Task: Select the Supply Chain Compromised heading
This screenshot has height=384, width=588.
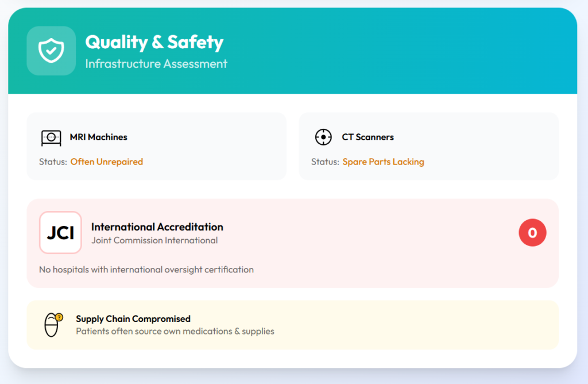Action: pos(133,319)
